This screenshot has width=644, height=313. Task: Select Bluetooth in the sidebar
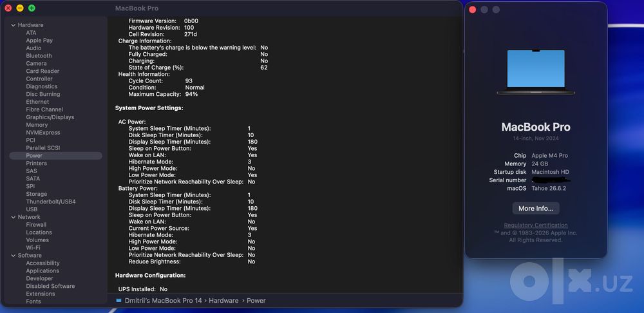click(x=39, y=56)
